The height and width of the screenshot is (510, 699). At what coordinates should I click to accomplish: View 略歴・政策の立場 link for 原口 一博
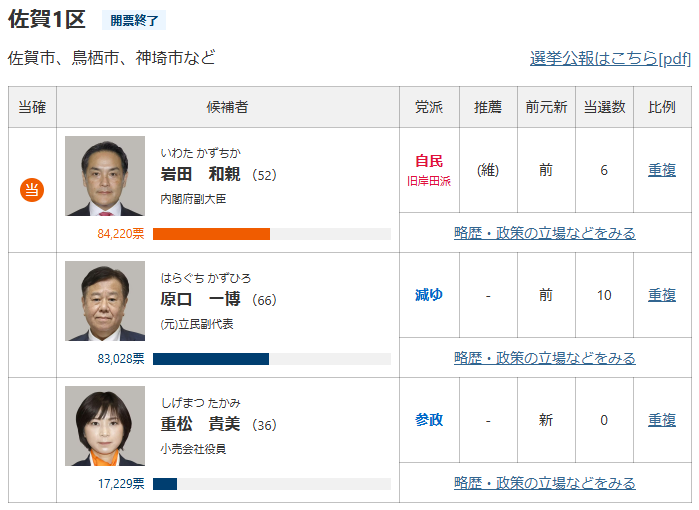click(545, 358)
